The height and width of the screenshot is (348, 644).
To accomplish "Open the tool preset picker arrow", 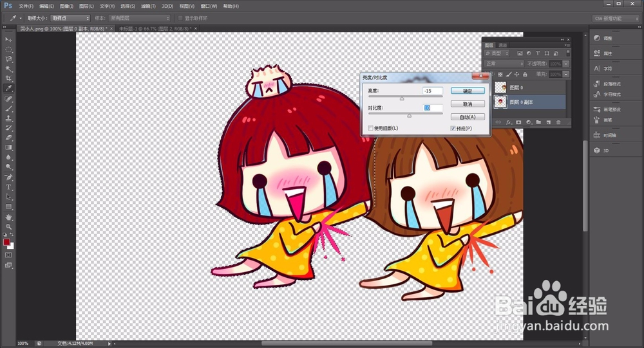I will pyautogui.click(x=21, y=18).
